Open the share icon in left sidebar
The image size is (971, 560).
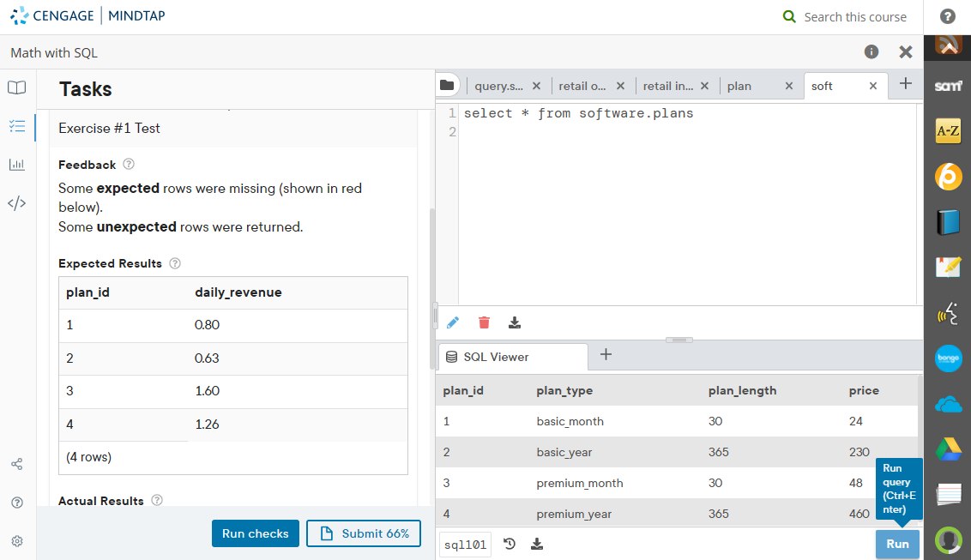point(16,463)
